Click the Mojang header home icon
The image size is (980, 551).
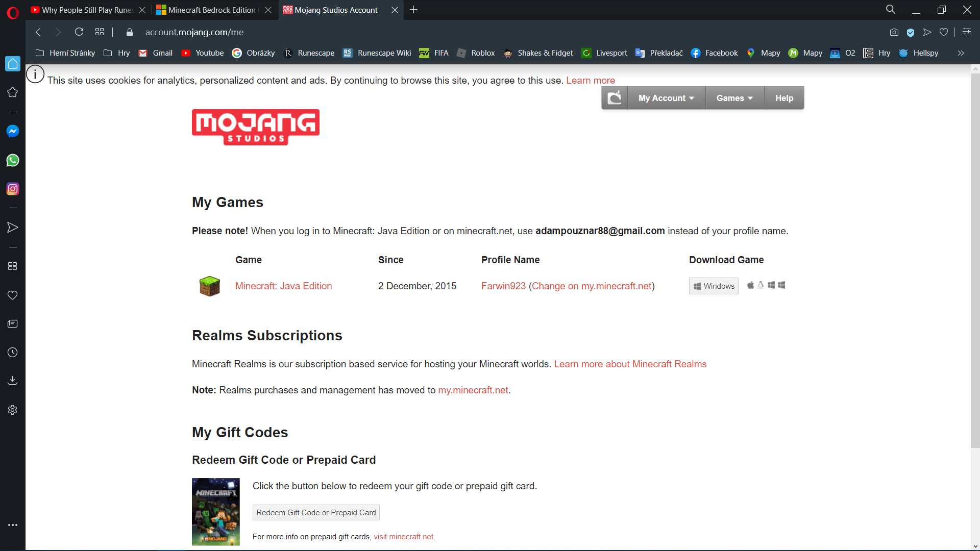[615, 97]
